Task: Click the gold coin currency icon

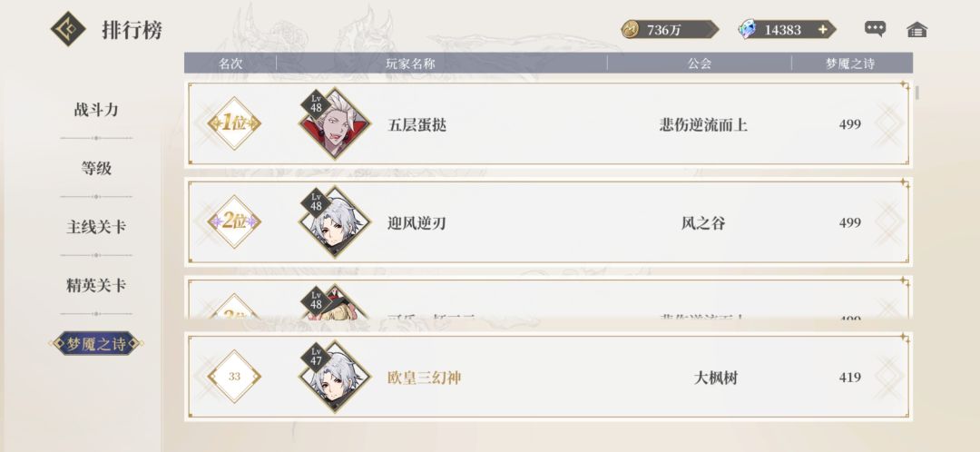Action: coord(630,29)
